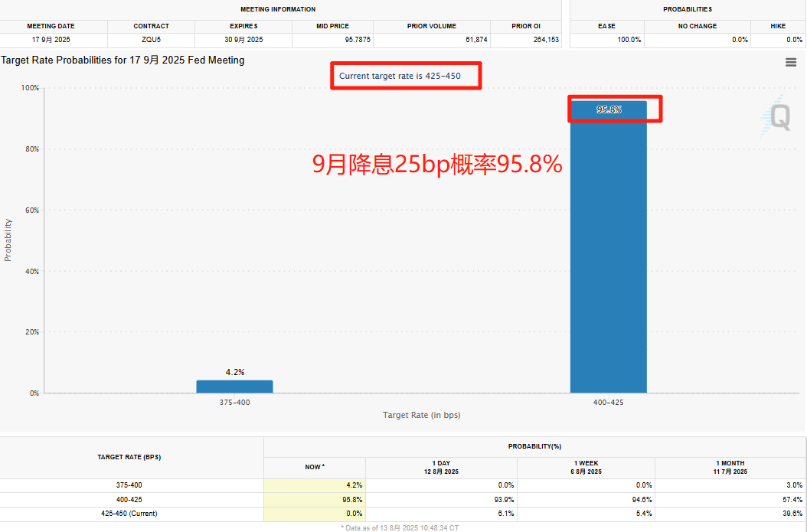This screenshot has width=807, height=532.
Task: Select the 1 WEEK value 5.4%
Action: pos(644,514)
